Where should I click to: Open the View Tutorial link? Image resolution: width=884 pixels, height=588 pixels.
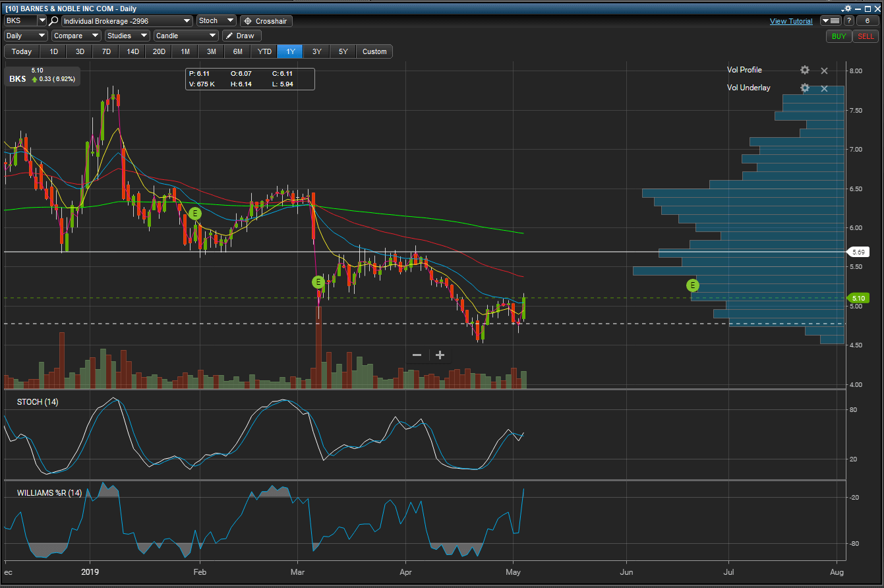click(791, 21)
